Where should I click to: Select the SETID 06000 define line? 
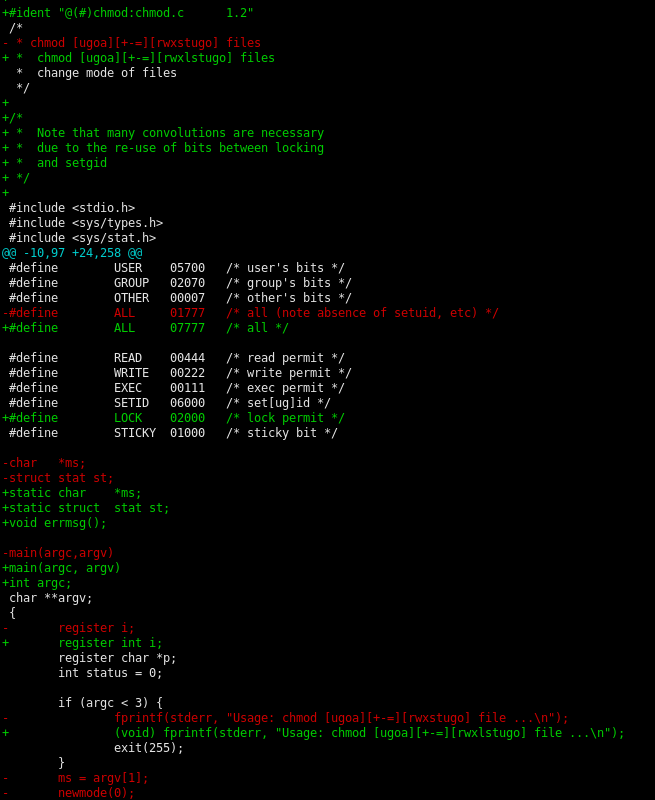(x=170, y=403)
